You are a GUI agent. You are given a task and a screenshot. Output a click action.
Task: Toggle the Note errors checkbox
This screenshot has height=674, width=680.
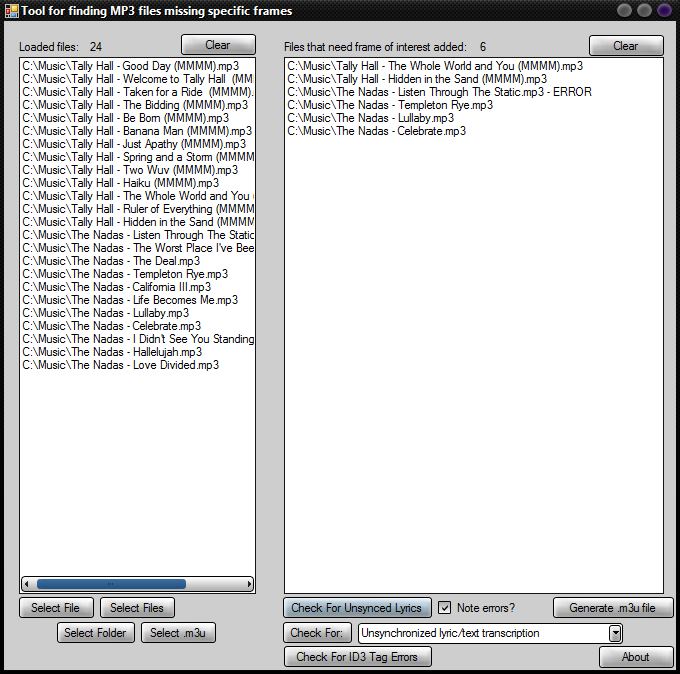[445, 608]
